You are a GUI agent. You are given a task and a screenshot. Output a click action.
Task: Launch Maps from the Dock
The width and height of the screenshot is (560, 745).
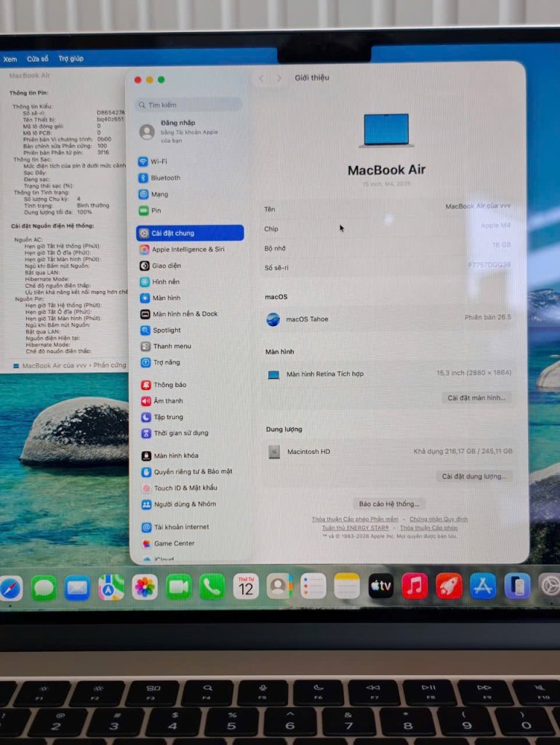[111, 587]
